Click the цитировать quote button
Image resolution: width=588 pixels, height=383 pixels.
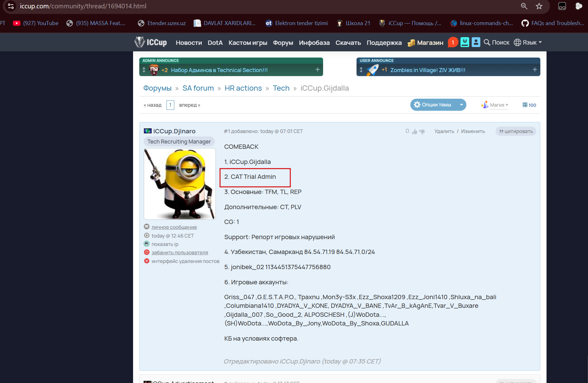516,131
